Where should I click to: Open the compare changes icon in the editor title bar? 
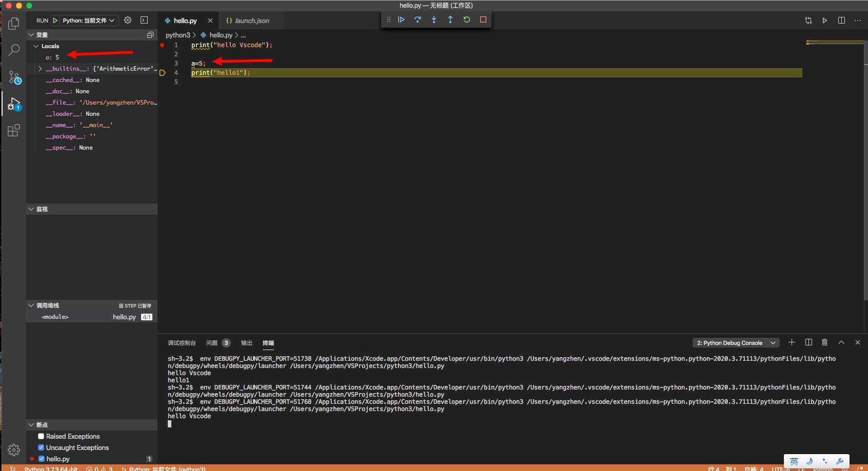coord(808,21)
